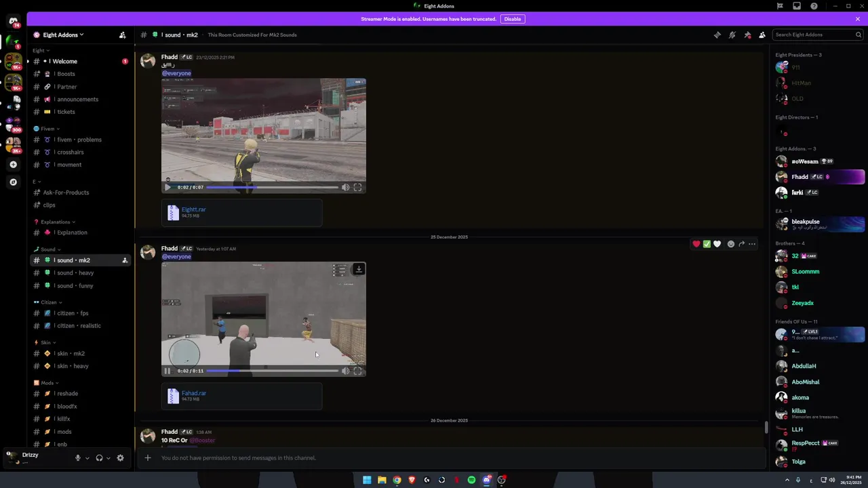Open the Help question mark icon
This screenshot has width=868, height=488.
[814, 6]
